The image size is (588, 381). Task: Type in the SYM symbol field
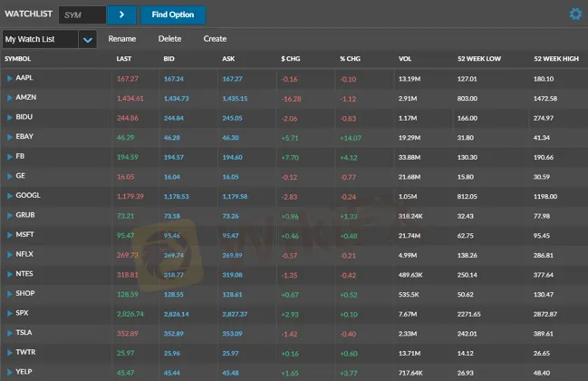82,15
